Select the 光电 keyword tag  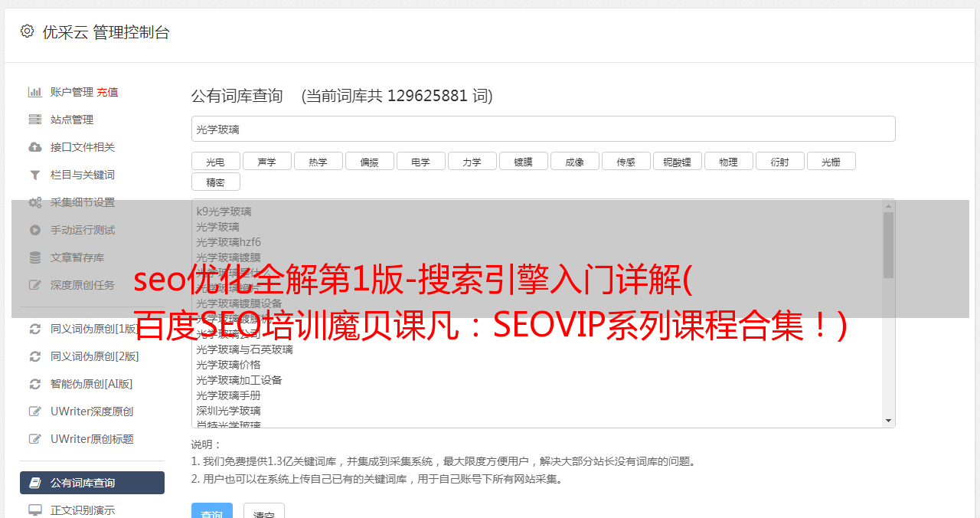[x=215, y=161]
